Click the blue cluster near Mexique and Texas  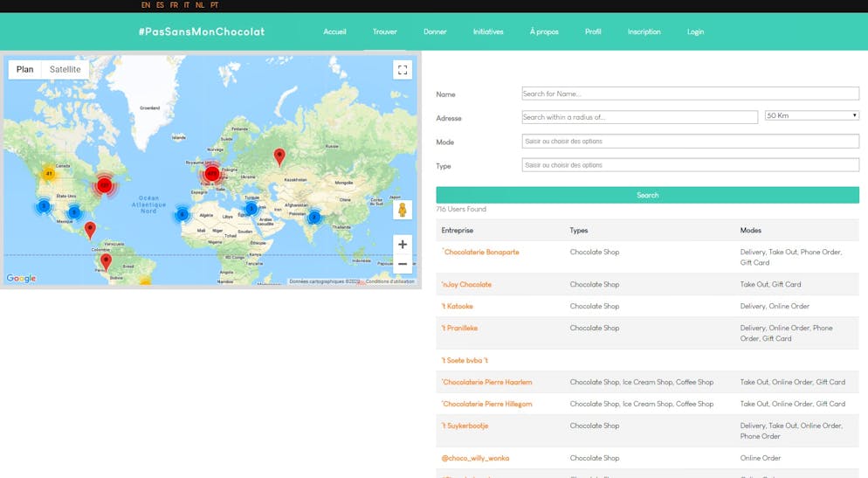pos(74,212)
